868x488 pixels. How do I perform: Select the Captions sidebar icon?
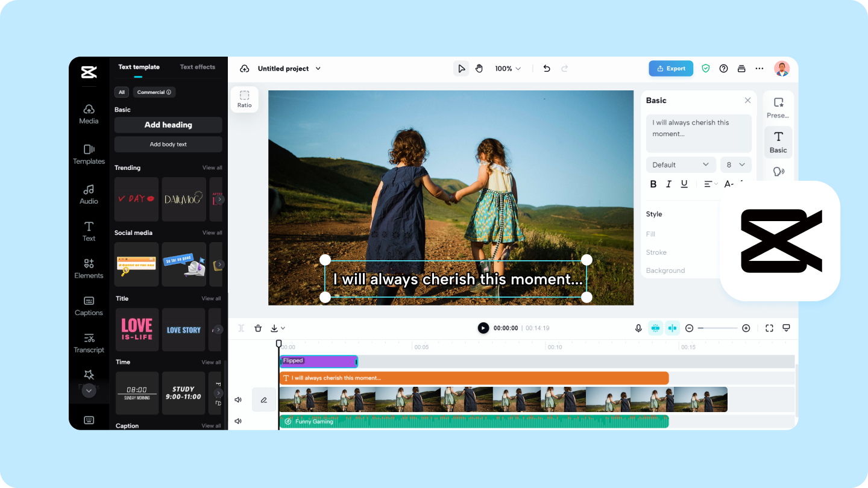coord(89,306)
